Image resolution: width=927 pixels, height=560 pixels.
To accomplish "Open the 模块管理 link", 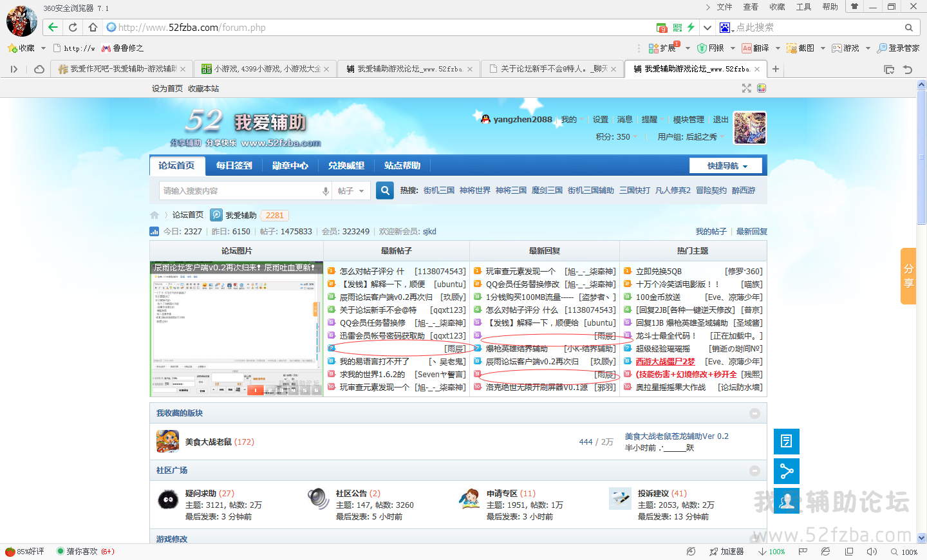I will [688, 119].
